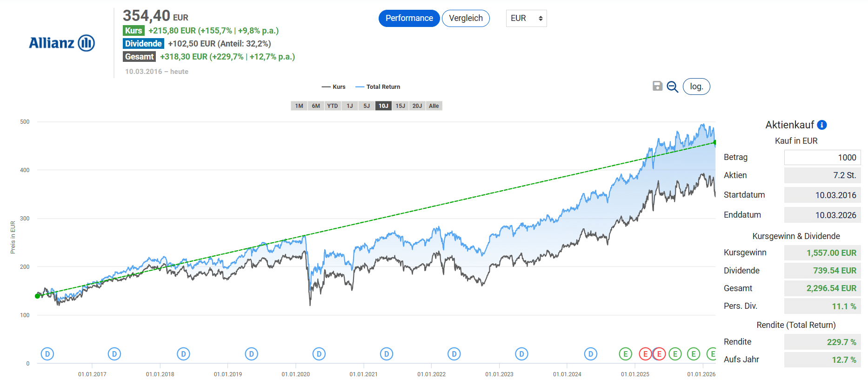The height and width of the screenshot is (386, 868).
Task: Click the Vergleich button
Action: (x=466, y=18)
